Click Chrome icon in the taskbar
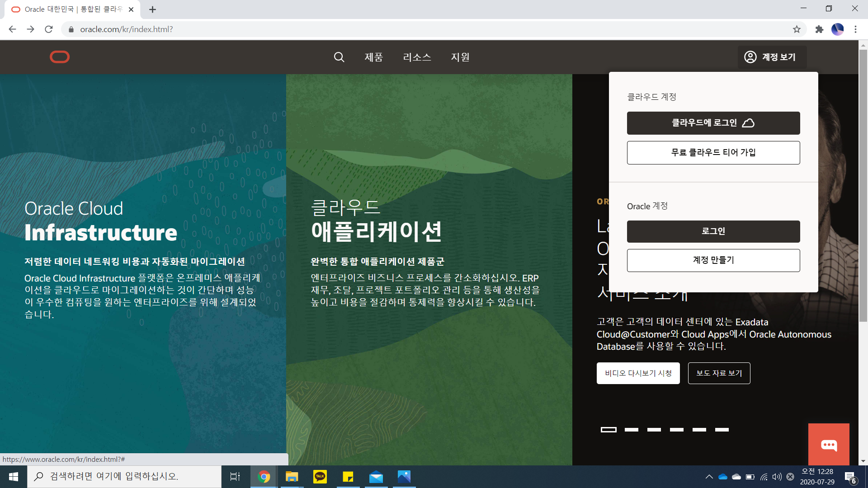Image resolution: width=868 pixels, height=488 pixels. click(264, 477)
